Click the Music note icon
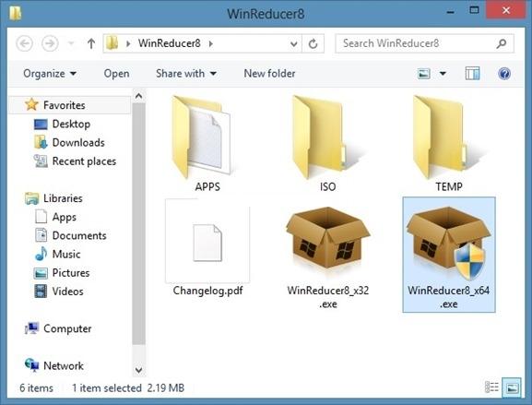The image size is (532, 405). 41,254
